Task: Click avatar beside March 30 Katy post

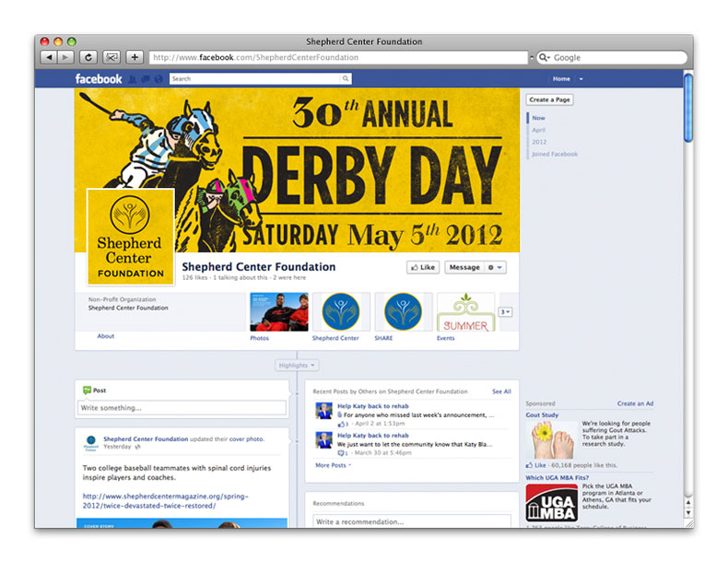Action: point(323,439)
